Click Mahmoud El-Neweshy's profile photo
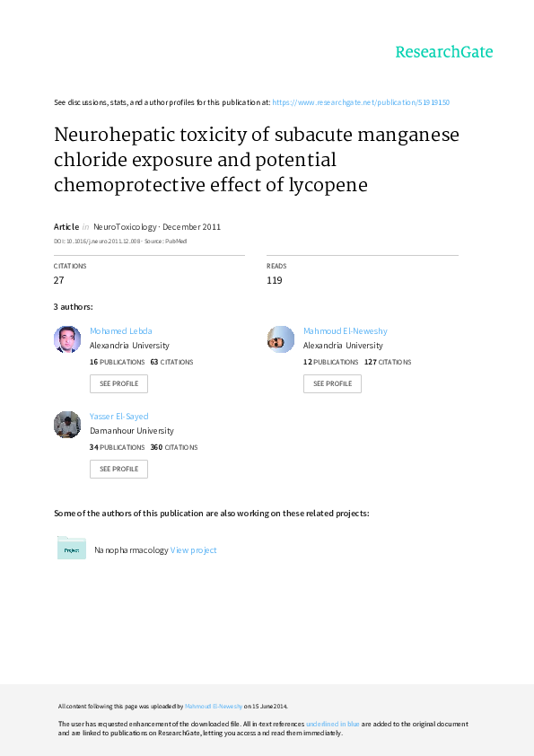This screenshot has width=534, height=756. point(281,339)
